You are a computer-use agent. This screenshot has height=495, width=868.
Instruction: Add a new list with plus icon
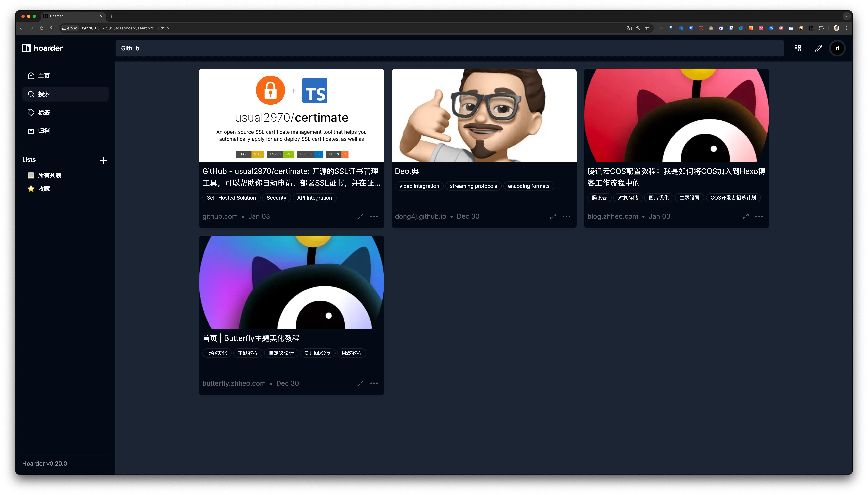[x=104, y=160]
